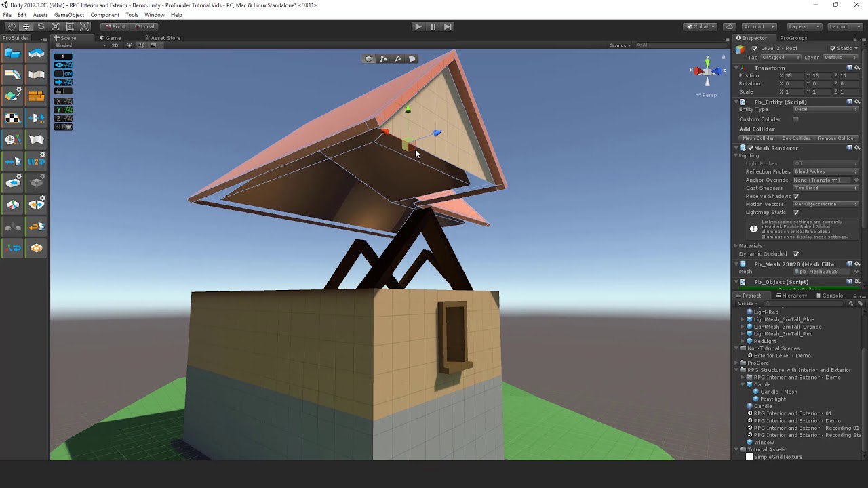
Task: Enable ProGrids Z axis grid
Action: click(63, 118)
